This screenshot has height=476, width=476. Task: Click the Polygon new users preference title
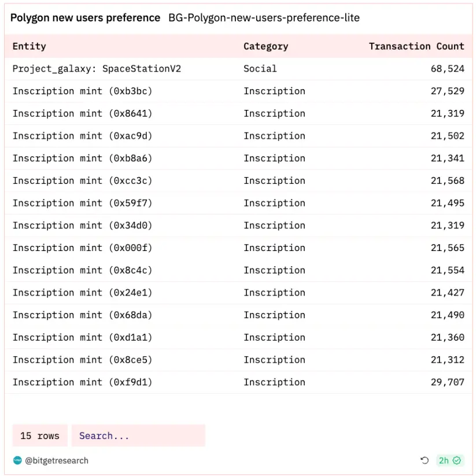coord(86,18)
